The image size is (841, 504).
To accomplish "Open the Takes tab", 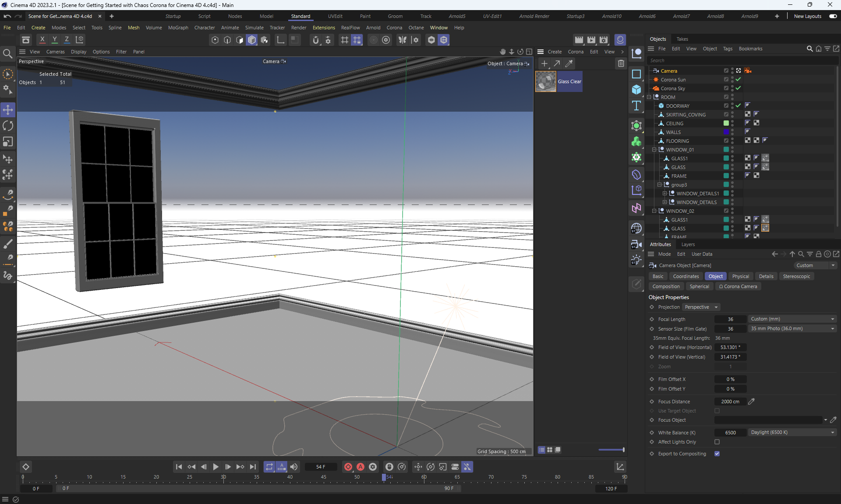I will tap(682, 39).
